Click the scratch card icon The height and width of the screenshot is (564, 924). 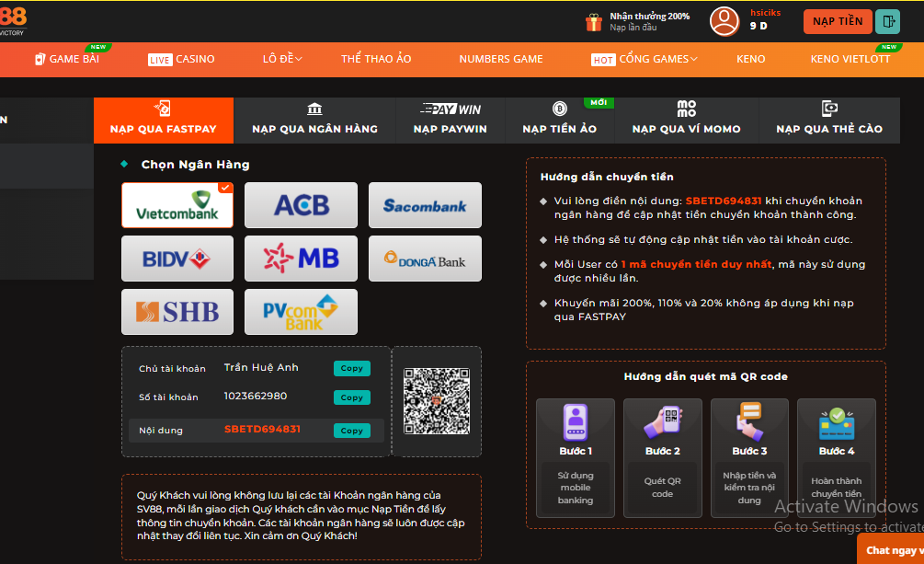coord(829,109)
